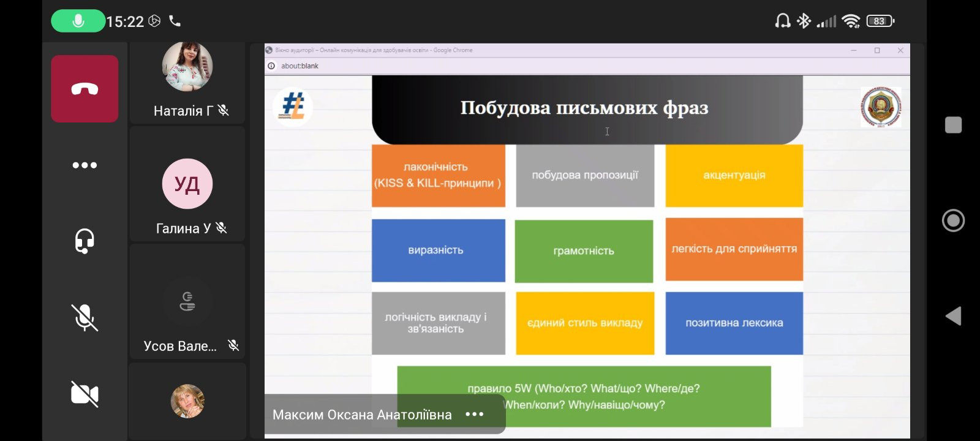Select the green грамотність tile
The image size is (980, 441).
point(584,251)
